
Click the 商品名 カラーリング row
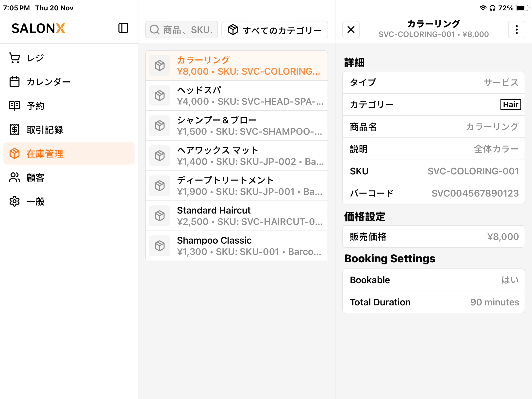(434, 126)
